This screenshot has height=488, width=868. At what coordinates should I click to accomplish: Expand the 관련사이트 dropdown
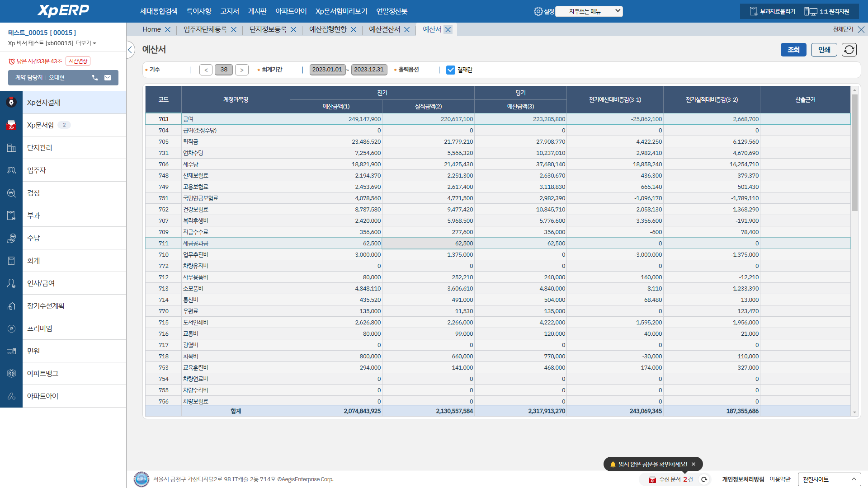(829, 479)
